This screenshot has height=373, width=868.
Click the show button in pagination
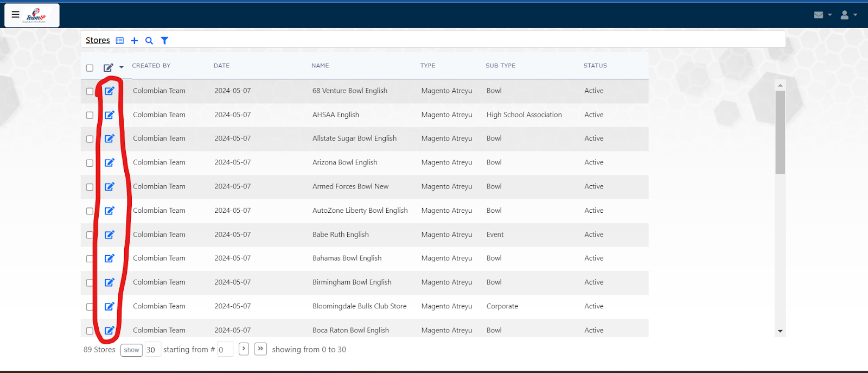click(x=131, y=350)
